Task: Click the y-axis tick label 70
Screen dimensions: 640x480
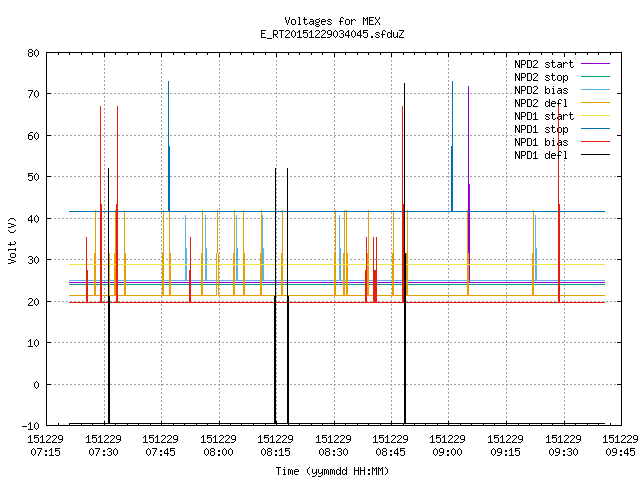Action: (33, 94)
